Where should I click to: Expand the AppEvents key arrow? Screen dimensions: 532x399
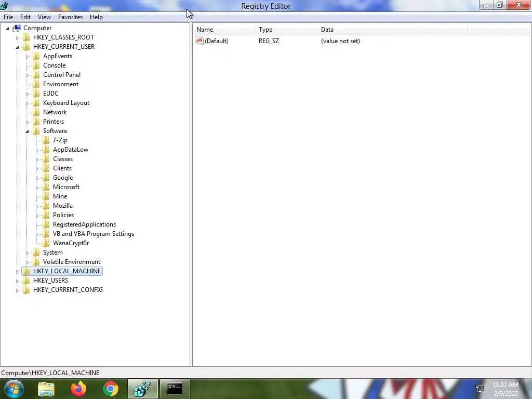27,57
